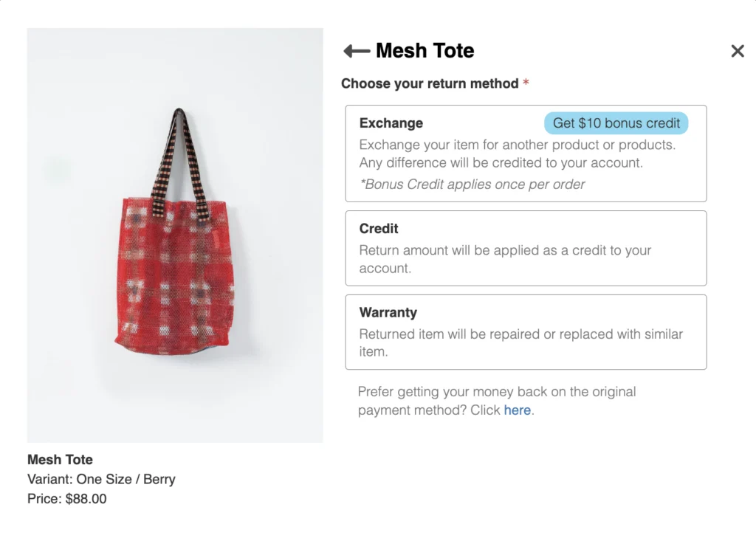Click the 'Choose your return method' label
Screen dimensions: 756x555
tap(430, 83)
